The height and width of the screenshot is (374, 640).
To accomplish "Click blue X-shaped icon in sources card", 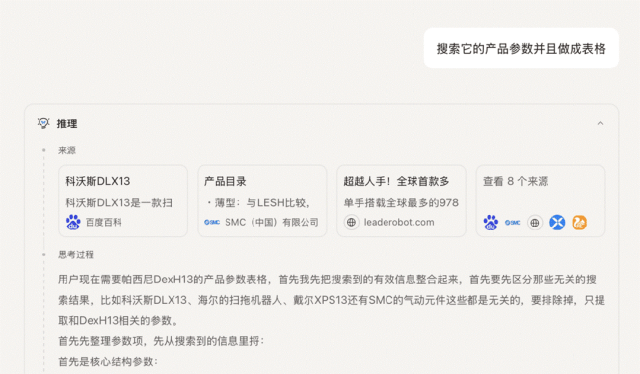I will click(x=557, y=223).
